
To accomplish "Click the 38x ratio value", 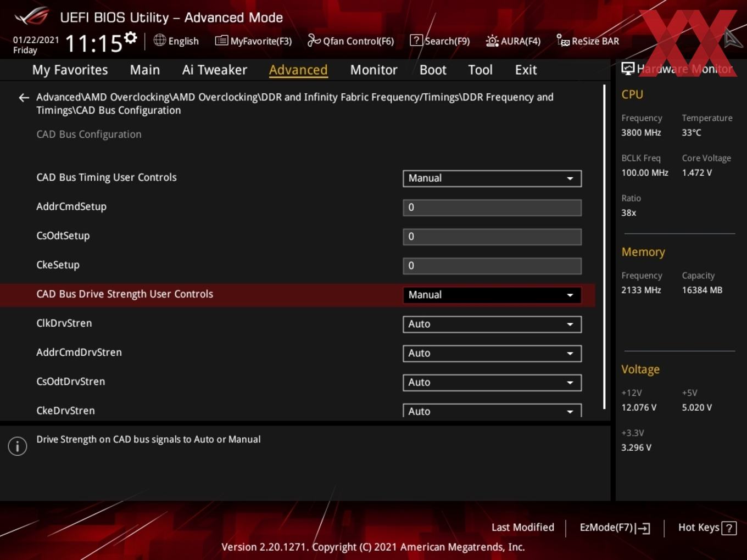I will click(x=629, y=212).
